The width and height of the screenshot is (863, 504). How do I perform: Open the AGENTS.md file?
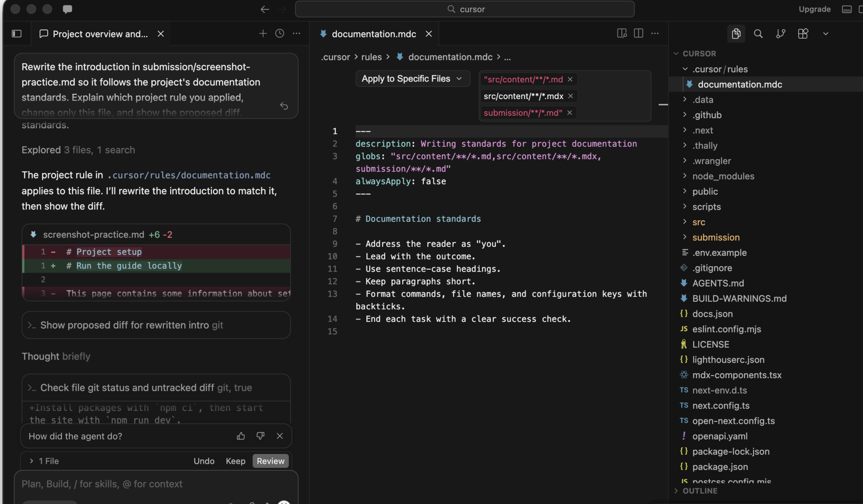coord(718,283)
